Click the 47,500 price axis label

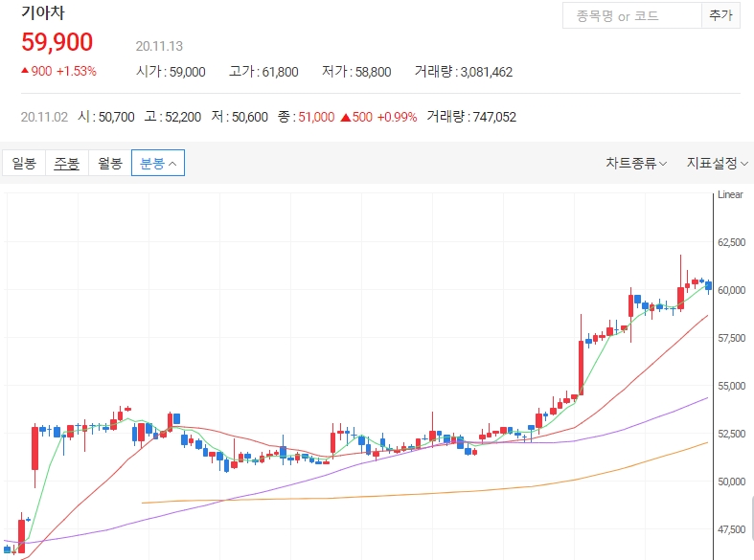point(731,529)
